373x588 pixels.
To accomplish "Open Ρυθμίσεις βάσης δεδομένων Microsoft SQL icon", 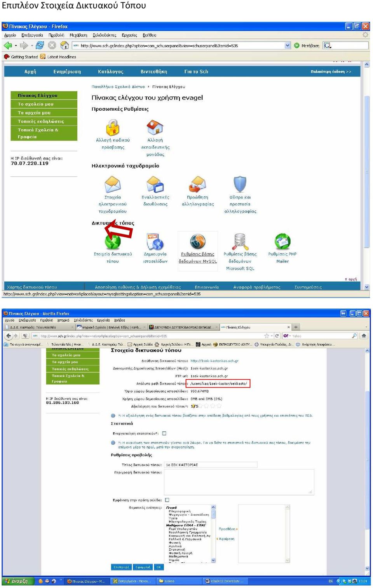I will [240, 241].
